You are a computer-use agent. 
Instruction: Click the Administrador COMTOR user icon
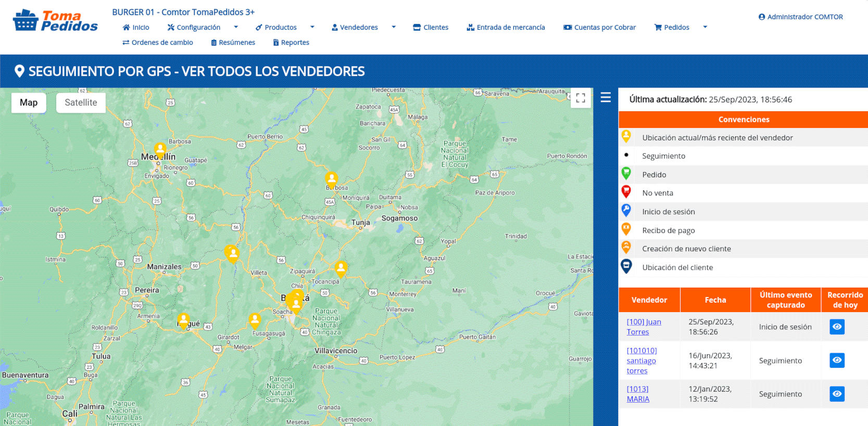[762, 17]
